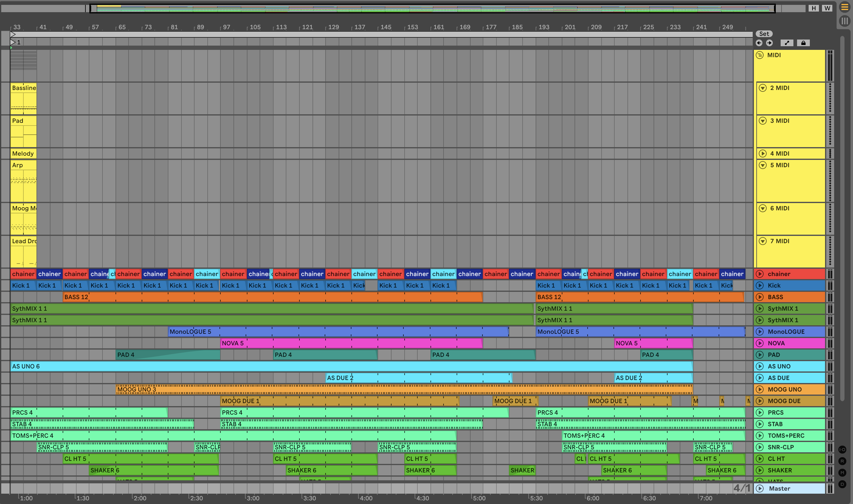853x504 pixels.
Task: Toggle the Returns (R) show/hide button
Action: pyautogui.click(x=842, y=461)
